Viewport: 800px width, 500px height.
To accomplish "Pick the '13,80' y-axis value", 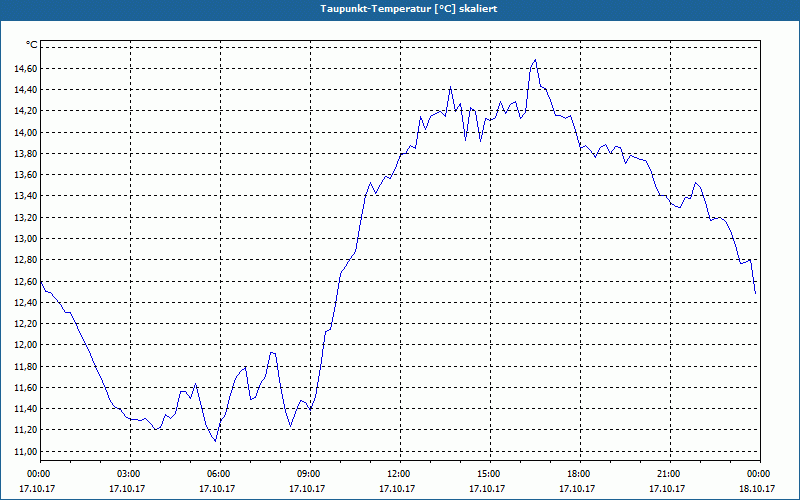I will pyautogui.click(x=26, y=154).
